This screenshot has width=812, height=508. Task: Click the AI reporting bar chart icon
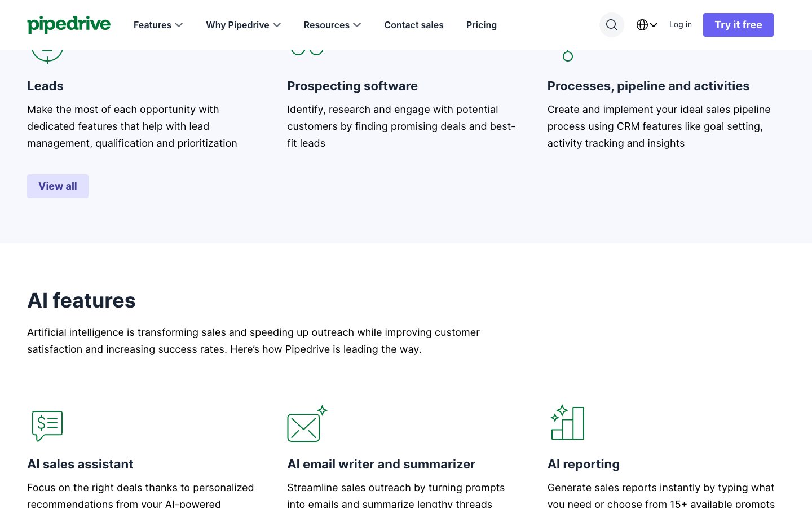click(567, 423)
